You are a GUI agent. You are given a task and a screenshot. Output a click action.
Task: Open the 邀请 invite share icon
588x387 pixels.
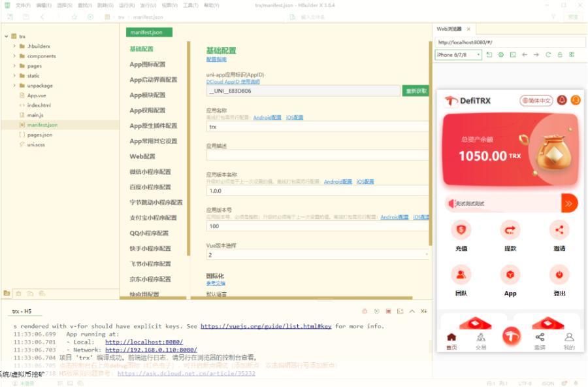pos(558,231)
